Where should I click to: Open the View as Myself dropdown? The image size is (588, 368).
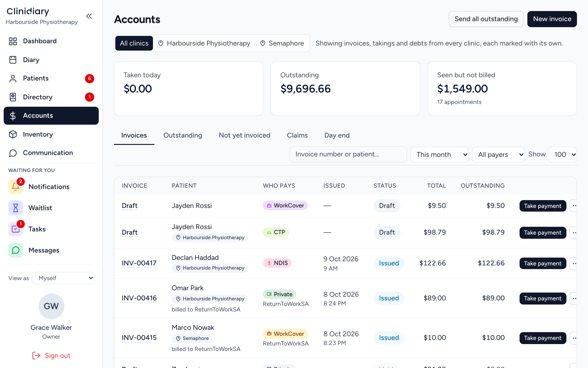63,278
